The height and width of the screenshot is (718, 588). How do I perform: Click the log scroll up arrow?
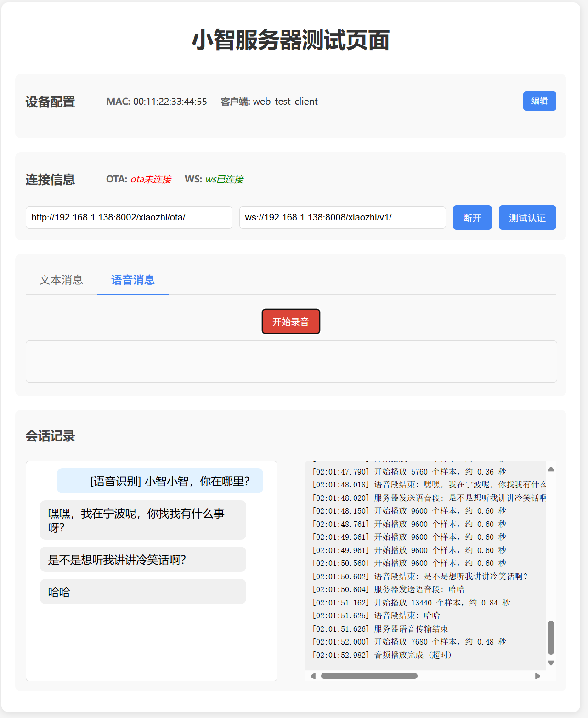tap(551, 469)
